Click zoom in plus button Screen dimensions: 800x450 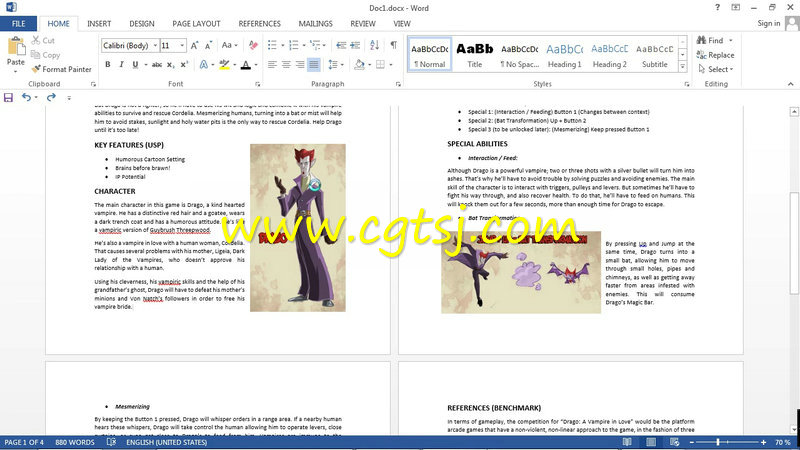pyautogui.click(x=763, y=442)
